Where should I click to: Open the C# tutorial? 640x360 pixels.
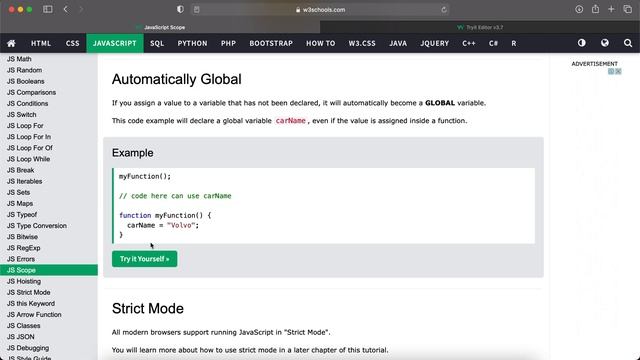[493, 43]
